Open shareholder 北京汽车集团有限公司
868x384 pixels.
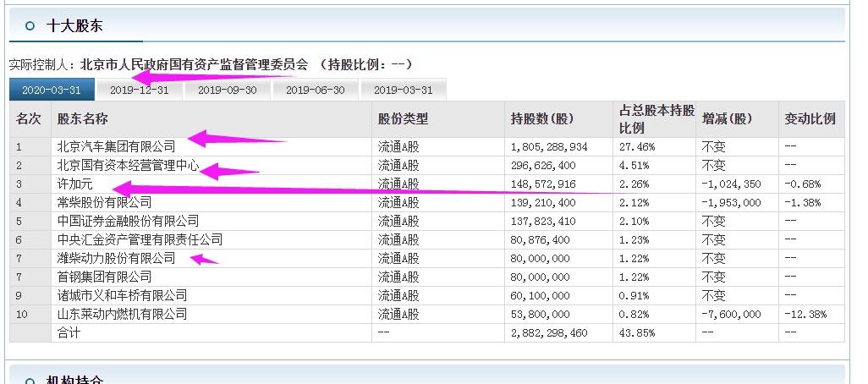(x=116, y=146)
